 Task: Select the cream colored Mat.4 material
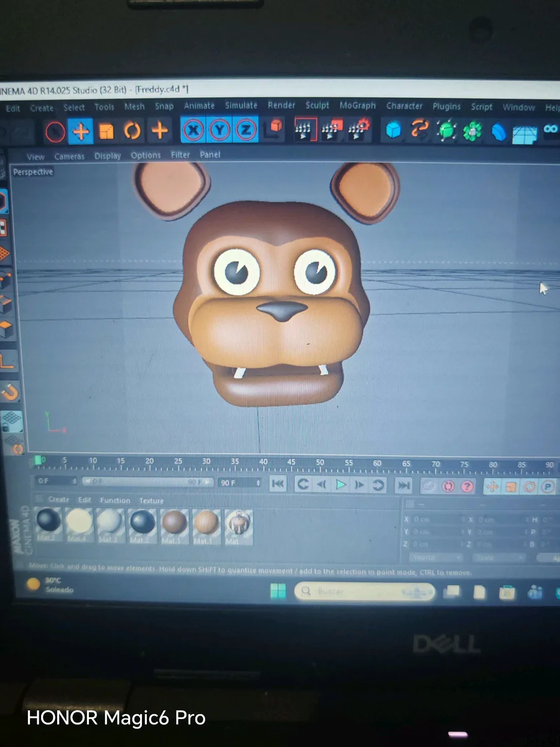pyautogui.click(x=79, y=524)
